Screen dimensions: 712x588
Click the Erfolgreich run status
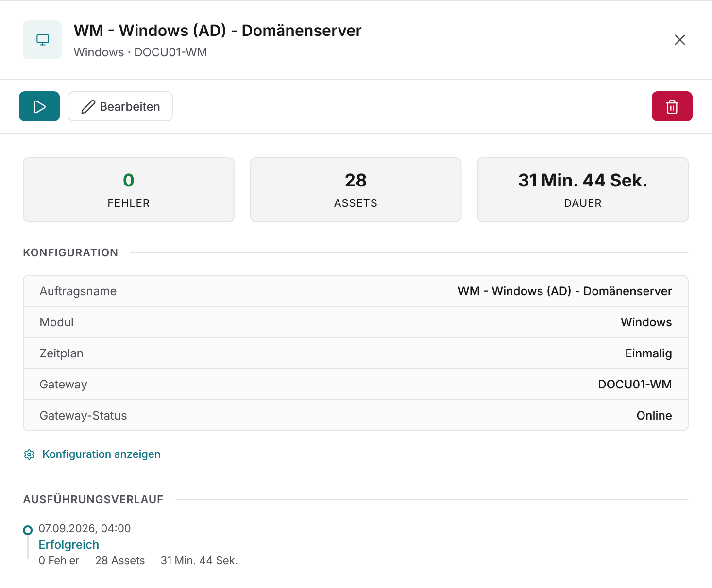coord(69,545)
